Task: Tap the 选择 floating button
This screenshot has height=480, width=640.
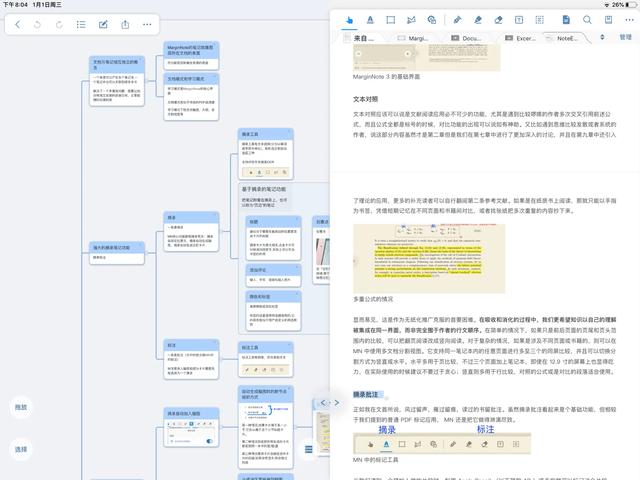Action: [x=21, y=449]
